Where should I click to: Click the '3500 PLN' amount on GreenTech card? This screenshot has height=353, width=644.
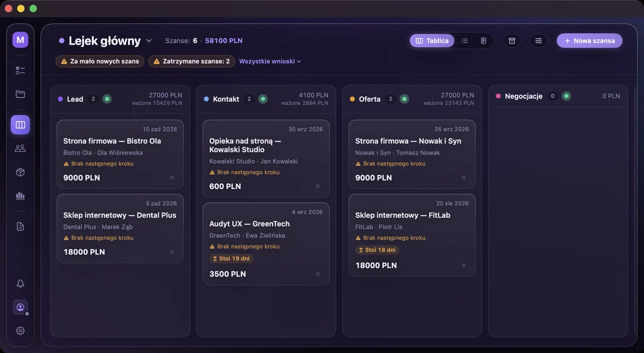228,274
